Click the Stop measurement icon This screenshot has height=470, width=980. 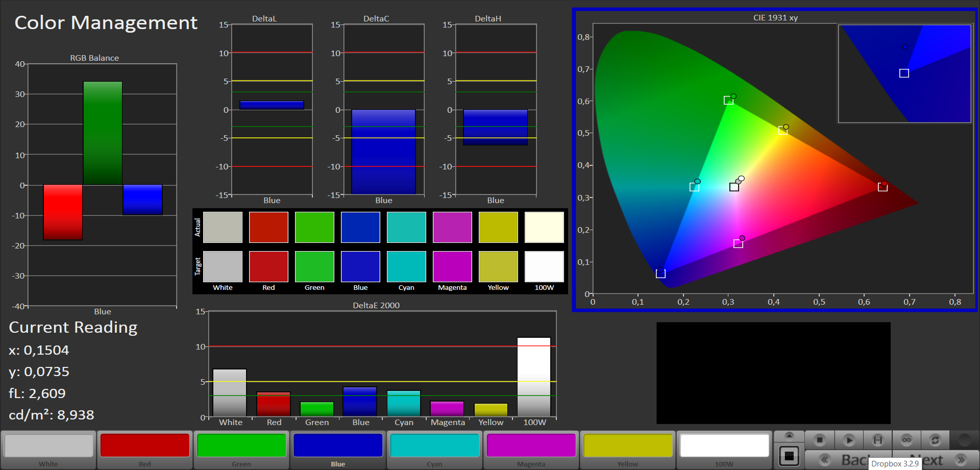(820, 439)
